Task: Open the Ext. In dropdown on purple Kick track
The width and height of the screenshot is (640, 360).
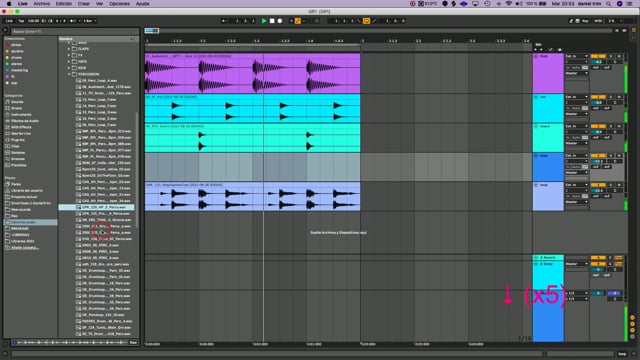Action: pyautogui.click(x=576, y=56)
